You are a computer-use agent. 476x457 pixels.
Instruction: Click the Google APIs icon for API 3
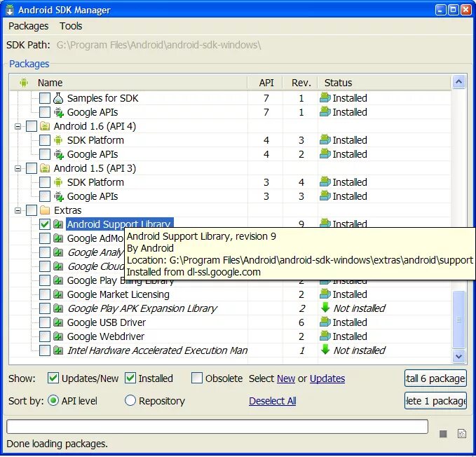[x=58, y=196]
